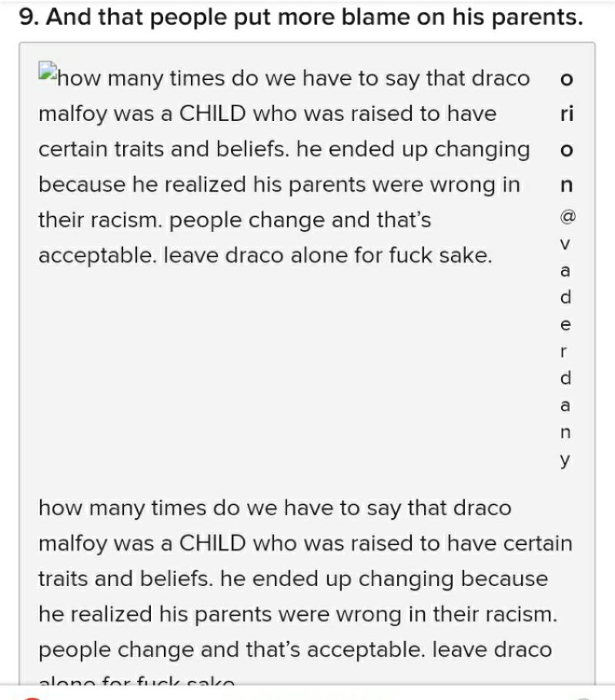Open the vertical "orion" display name

(x=567, y=132)
